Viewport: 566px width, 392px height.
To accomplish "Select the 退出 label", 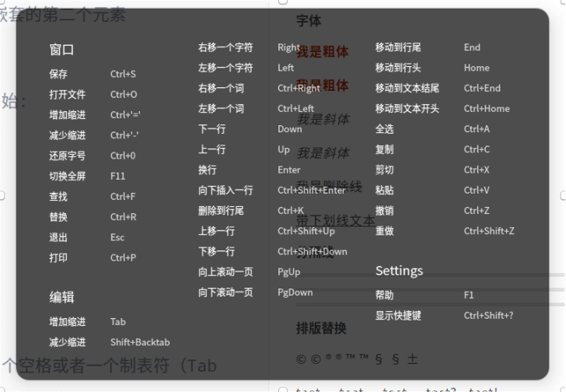I will tap(58, 237).
